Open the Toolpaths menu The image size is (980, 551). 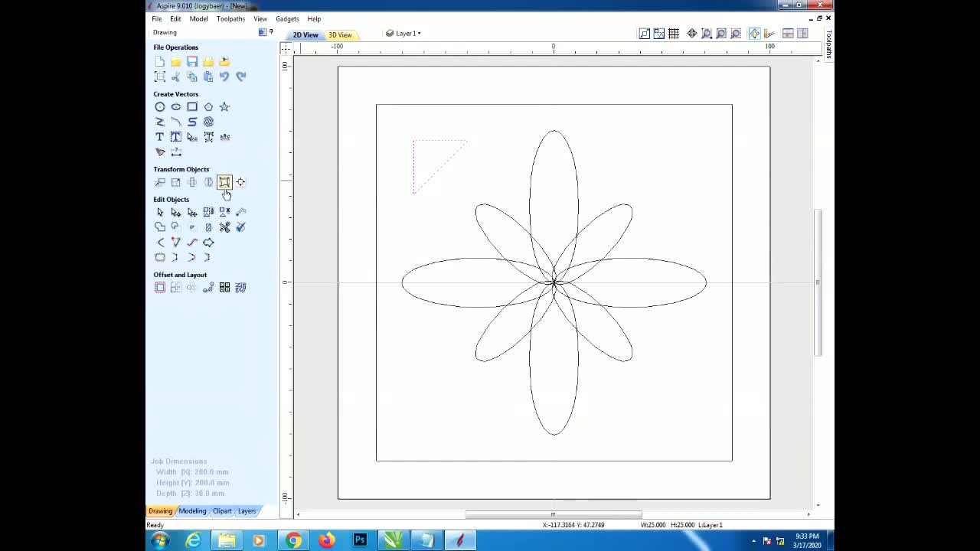pos(230,19)
